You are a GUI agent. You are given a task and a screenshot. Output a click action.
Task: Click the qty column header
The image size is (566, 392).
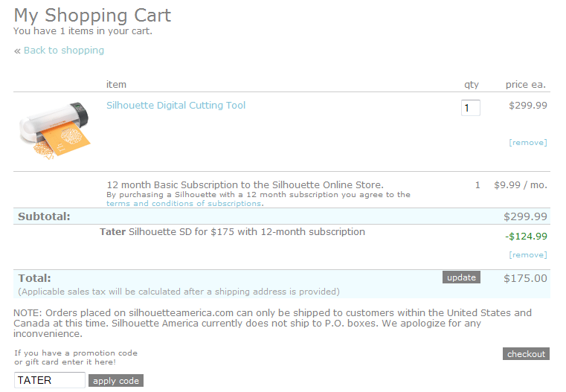(472, 85)
